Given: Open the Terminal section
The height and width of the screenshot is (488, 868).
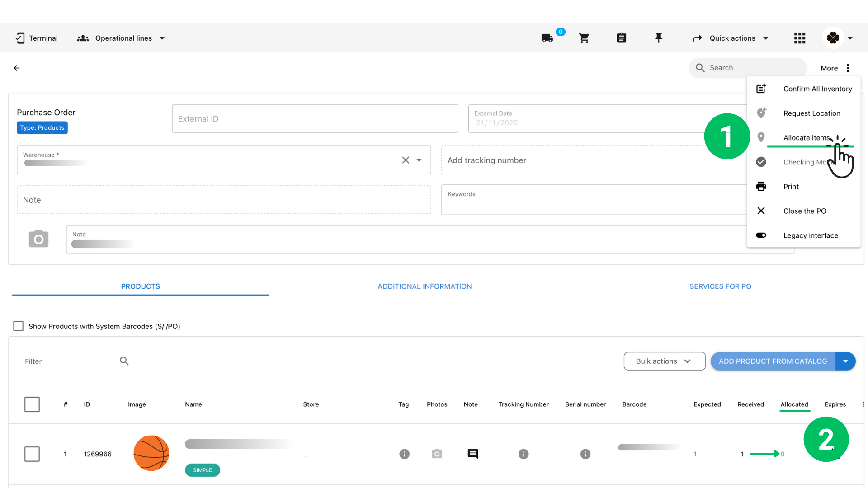Looking at the screenshot, I should pyautogui.click(x=36, y=38).
